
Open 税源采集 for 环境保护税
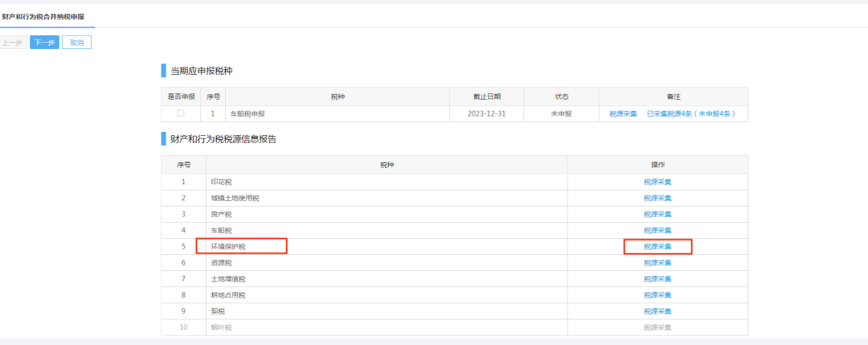(x=657, y=246)
